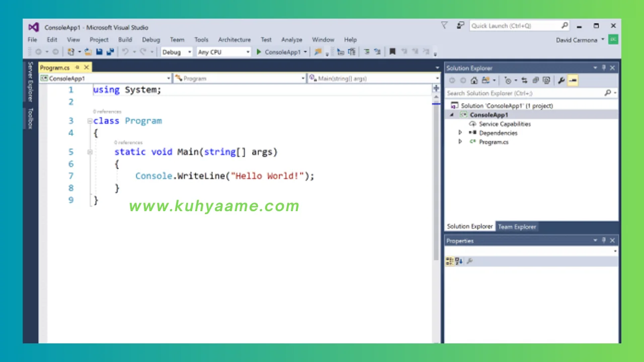
Task: Open the Build menu
Action: (125, 40)
